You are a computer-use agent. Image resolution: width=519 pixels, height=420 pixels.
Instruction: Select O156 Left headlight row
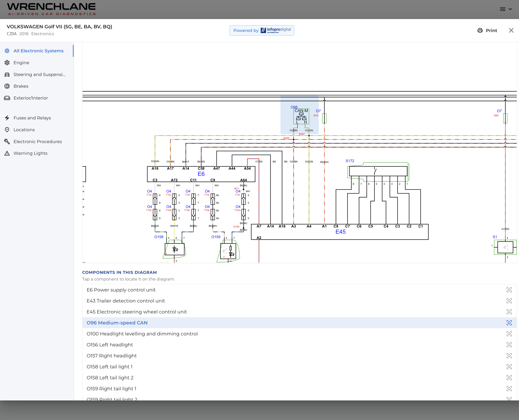click(299, 345)
